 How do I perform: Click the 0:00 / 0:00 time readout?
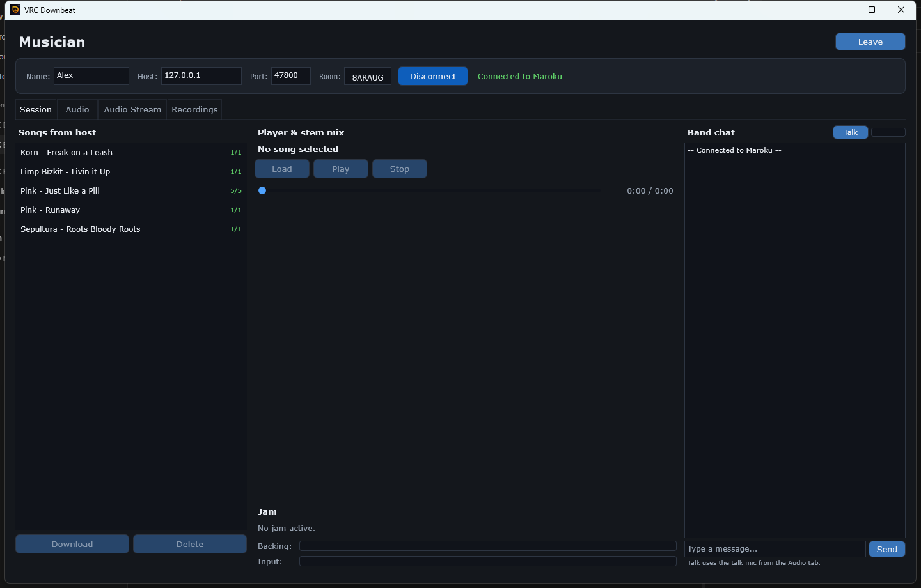650,190
